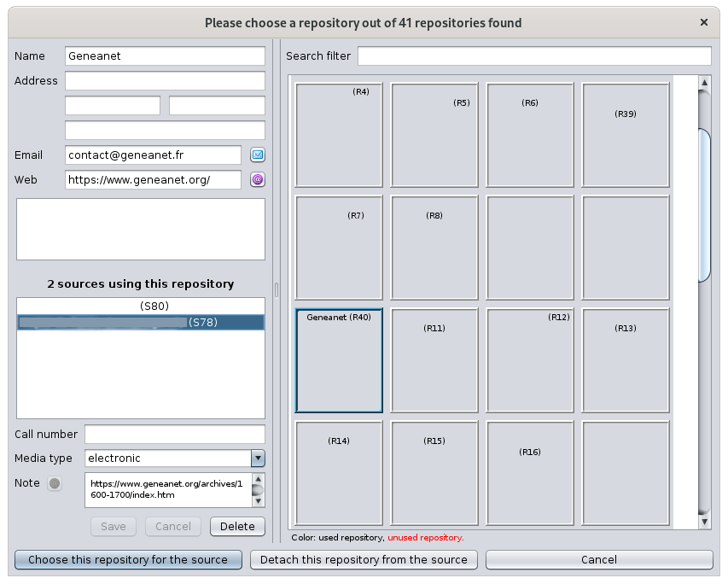728x584 pixels.
Task: Select the (R11) repository tile
Action: (434, 360)
